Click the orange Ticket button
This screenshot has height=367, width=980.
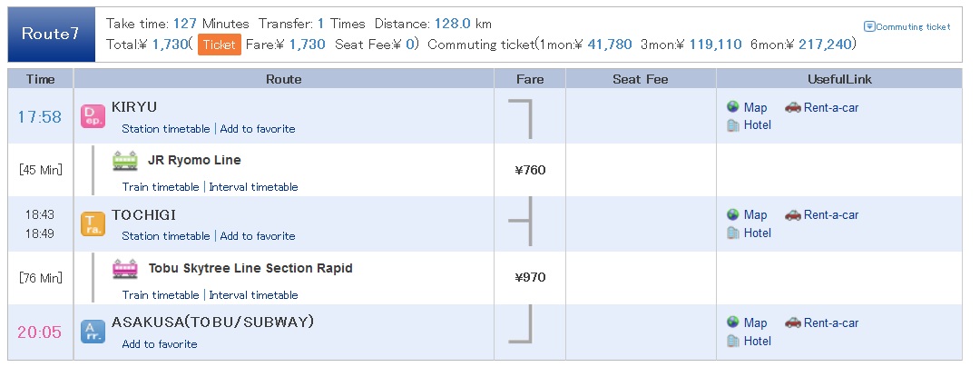220,45
